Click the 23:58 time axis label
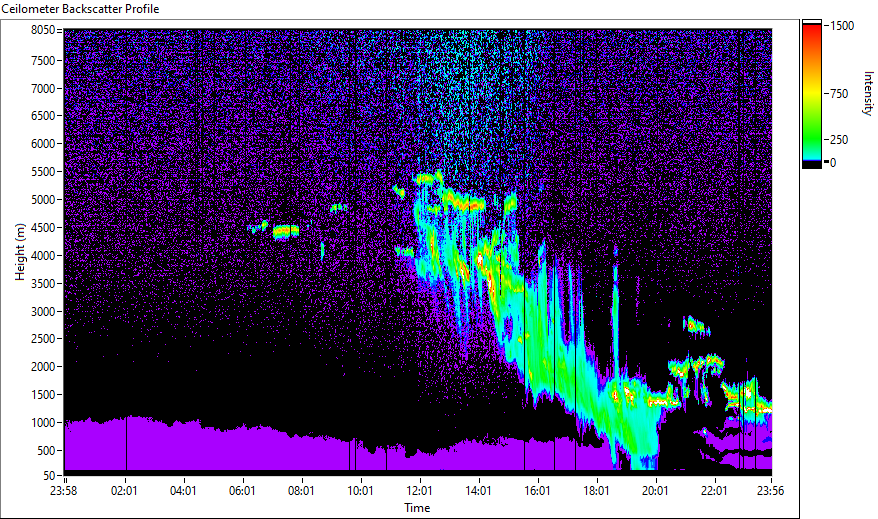The height and width of the screenshot is (519, 878). [x=63, y=491]
